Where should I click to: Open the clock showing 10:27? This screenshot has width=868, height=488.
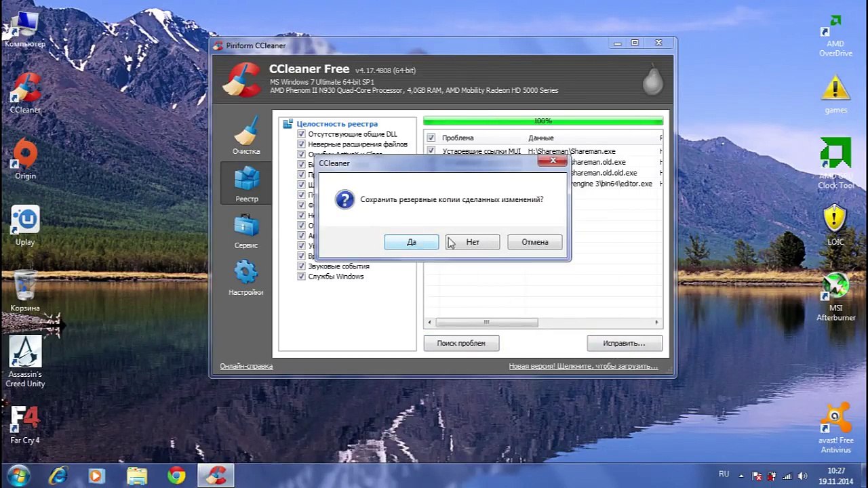point(835,476)
